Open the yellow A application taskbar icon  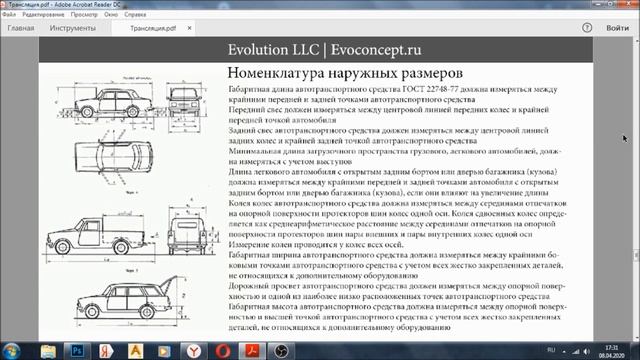pos(136,351)
